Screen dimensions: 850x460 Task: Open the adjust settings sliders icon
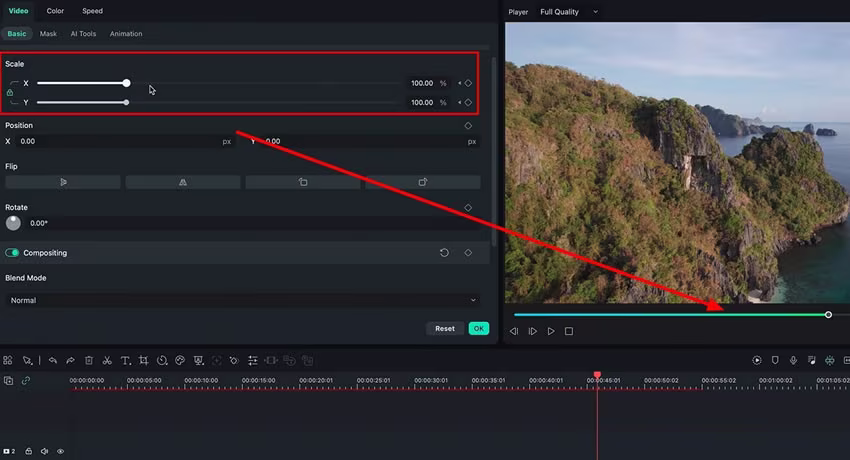click(253, 360)
